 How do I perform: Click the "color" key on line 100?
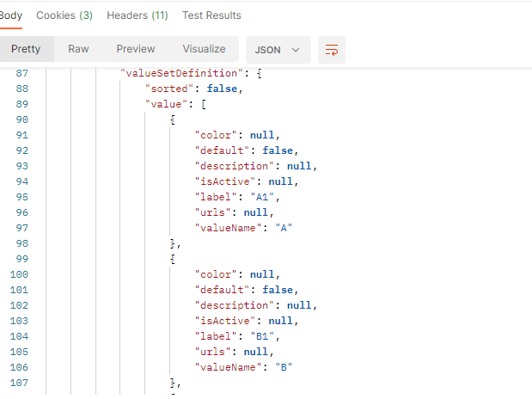point(216,274)
